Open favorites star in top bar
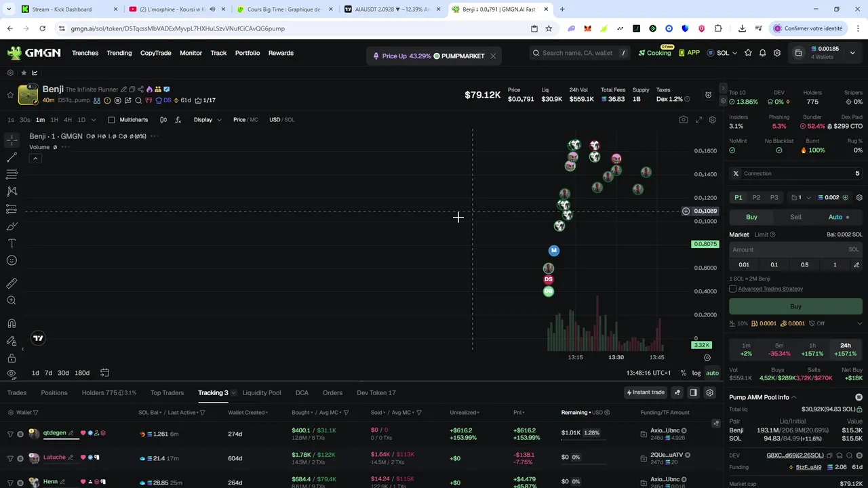This screenshot has height=488, width=868. (748, 53)
